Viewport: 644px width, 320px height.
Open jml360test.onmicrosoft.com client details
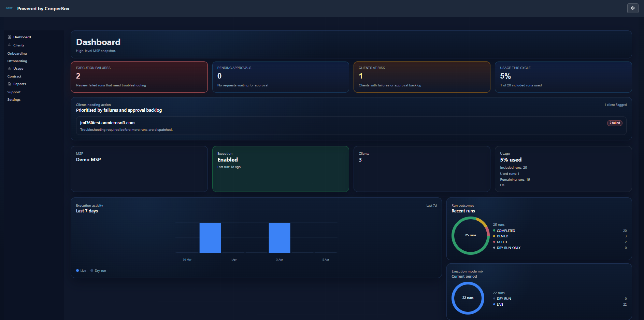(107, 123)
